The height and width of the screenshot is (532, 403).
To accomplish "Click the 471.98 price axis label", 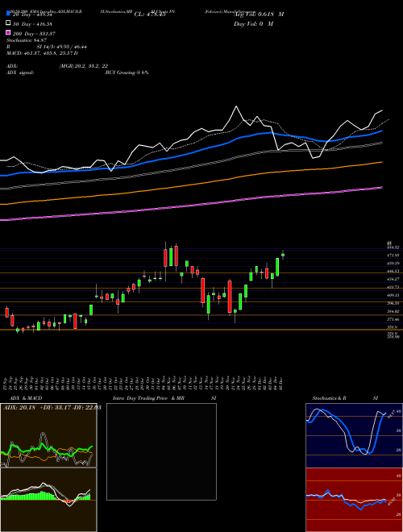I will 393,256.
